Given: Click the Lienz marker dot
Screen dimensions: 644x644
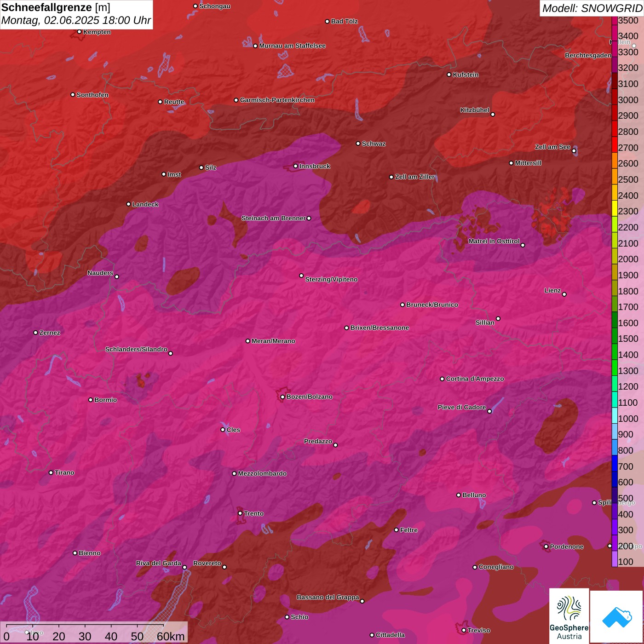Looking at the screenshot, I should (564, 294).
